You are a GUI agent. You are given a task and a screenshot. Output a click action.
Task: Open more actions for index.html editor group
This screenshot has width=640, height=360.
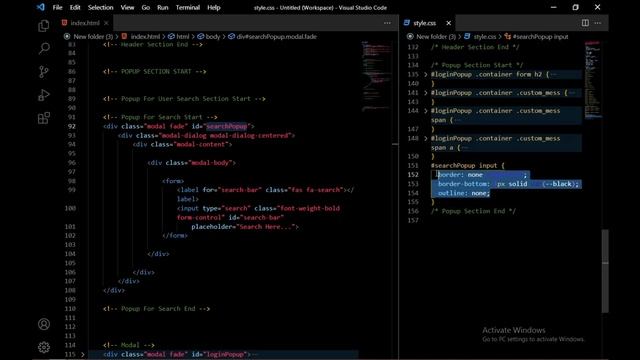(387, 23)
